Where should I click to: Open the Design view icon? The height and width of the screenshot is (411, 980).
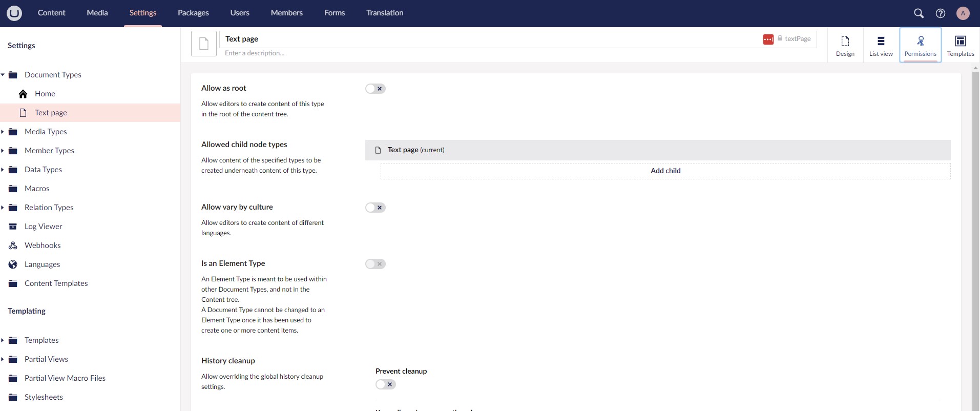845,45
